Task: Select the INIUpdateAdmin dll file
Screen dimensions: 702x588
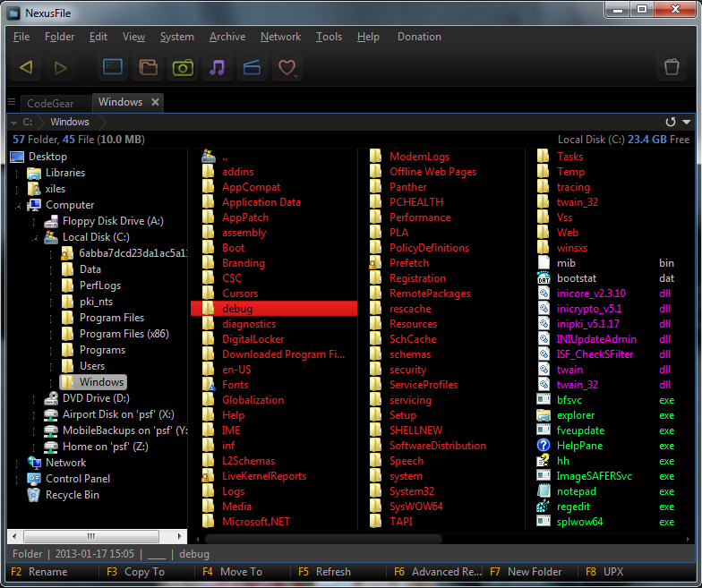Action: (x=596, y=338)
